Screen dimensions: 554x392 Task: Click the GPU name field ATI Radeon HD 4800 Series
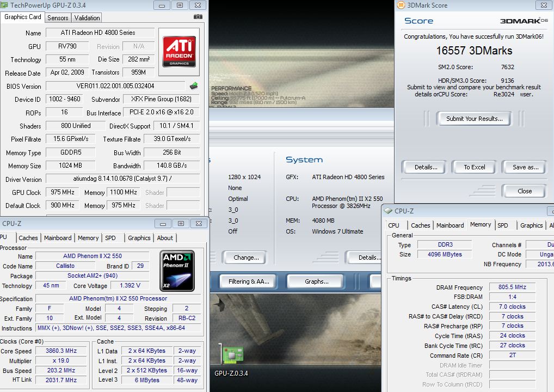pyautogui.click(x=100, y=33)
